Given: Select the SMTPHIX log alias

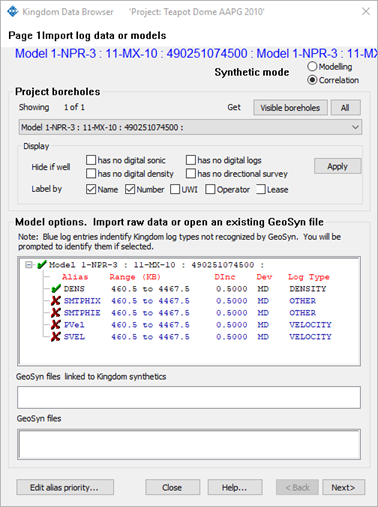Looking at the screenshot, I should pos(82,301).
